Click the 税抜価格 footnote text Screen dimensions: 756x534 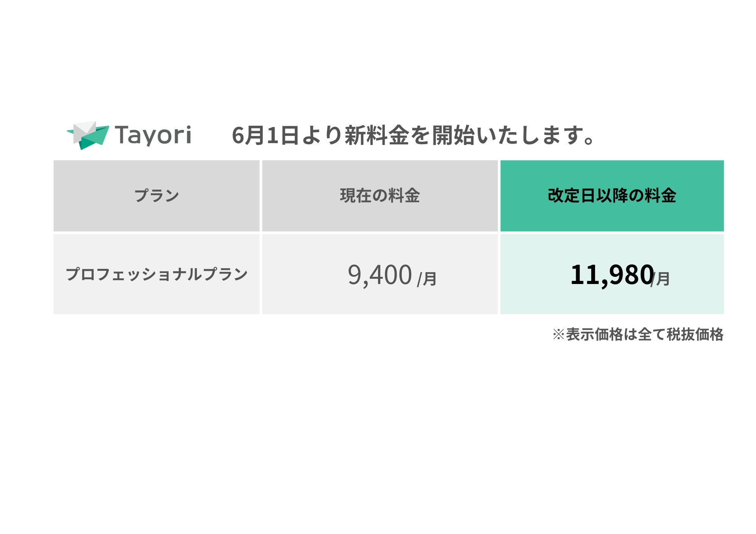[695, 335]
